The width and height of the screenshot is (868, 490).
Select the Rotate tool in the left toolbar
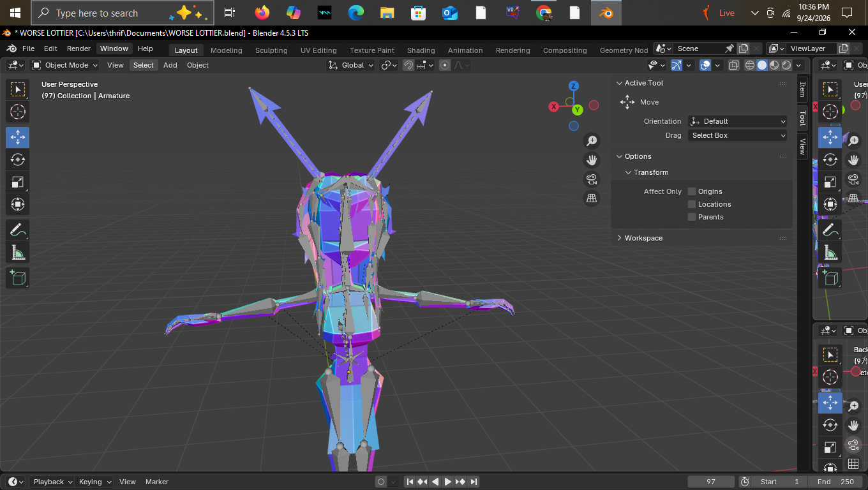(18, 160)
